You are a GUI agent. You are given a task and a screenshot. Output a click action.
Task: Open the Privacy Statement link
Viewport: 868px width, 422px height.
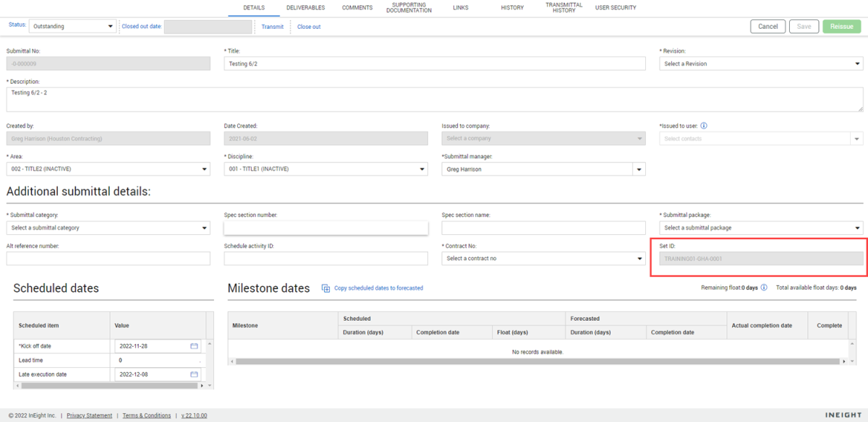(x=89, y=415)
